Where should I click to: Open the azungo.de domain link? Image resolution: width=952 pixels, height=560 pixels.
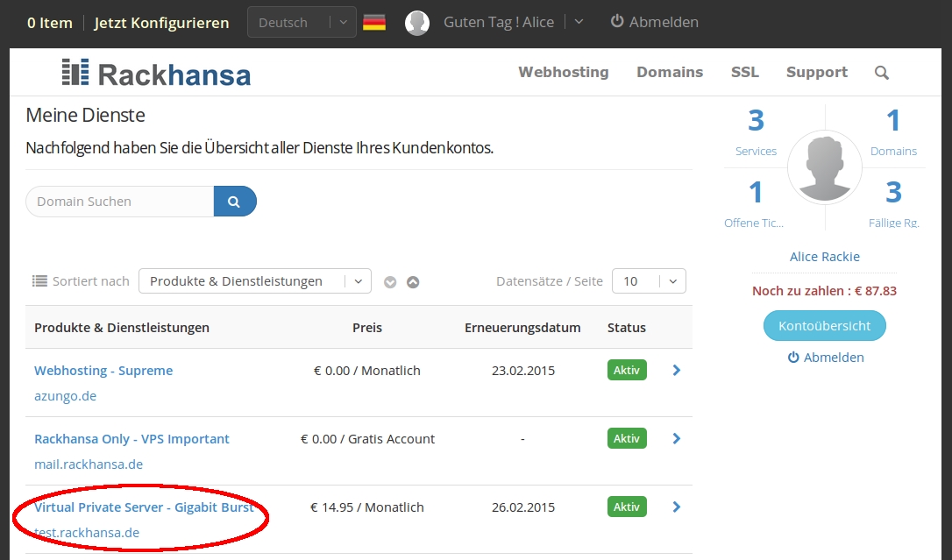(x=66, y=396)
